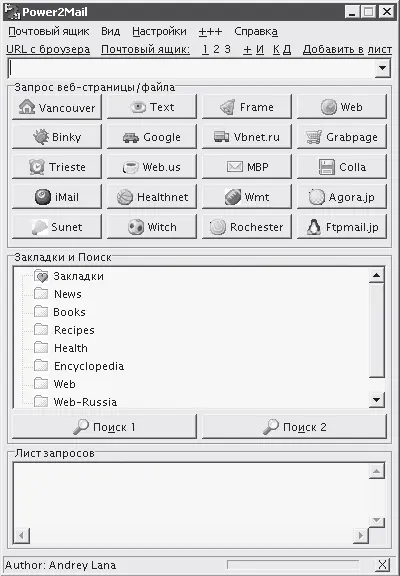
Task: Click the Поиск 1 search button
Action: (x=104, y=427)
